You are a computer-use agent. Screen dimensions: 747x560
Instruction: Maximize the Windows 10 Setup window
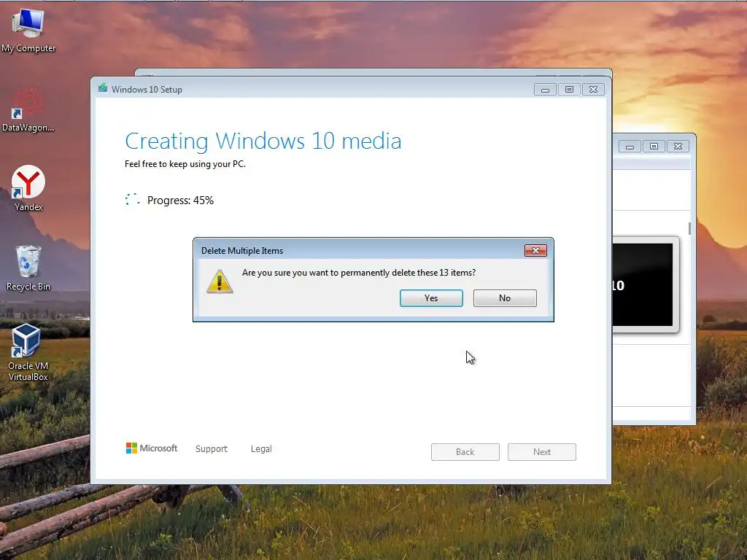point(569,90)
